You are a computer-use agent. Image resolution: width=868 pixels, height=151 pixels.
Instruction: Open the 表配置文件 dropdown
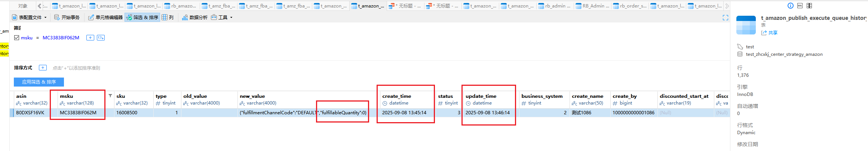(x=30, y=17)
